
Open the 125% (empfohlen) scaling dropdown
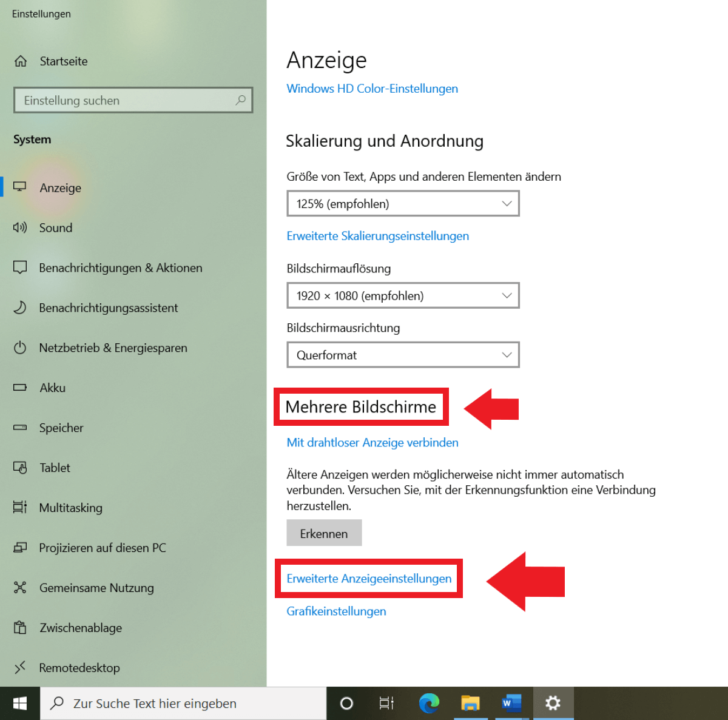tap(403, 204)
